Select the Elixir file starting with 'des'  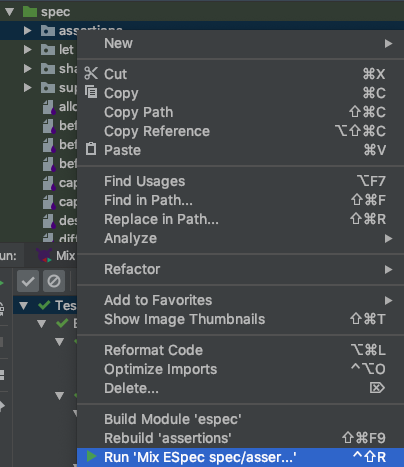click(x=60, y=221)
